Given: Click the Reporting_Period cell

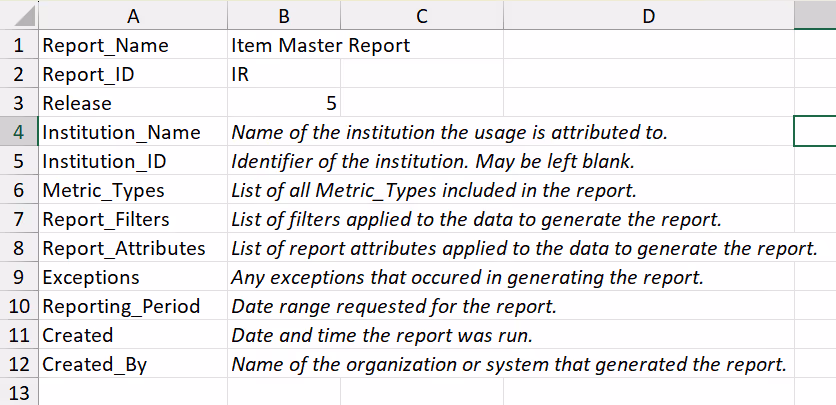Looking at the screenshot, I should [133, 305].
